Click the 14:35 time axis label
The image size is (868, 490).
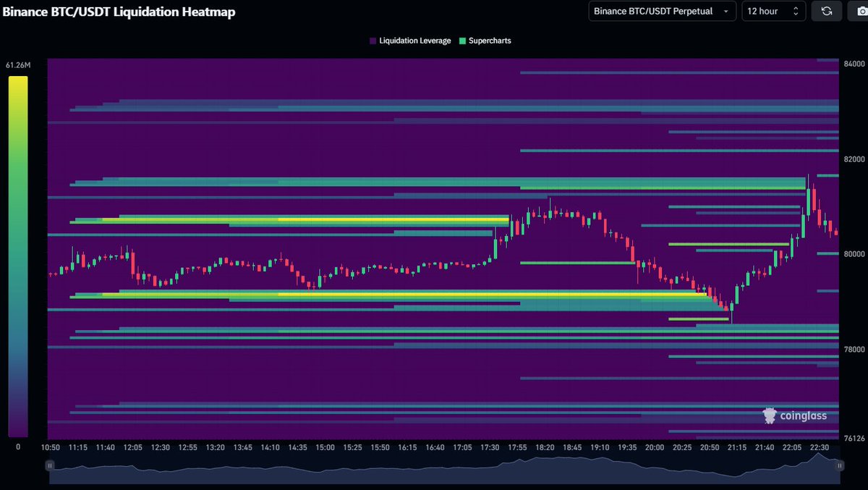[298, 448]
